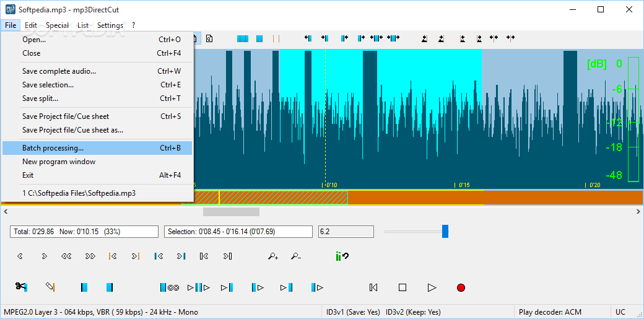The image size is (644, 319).
Task: Click the scrollbar left arrow
Action: click(5, 212)
